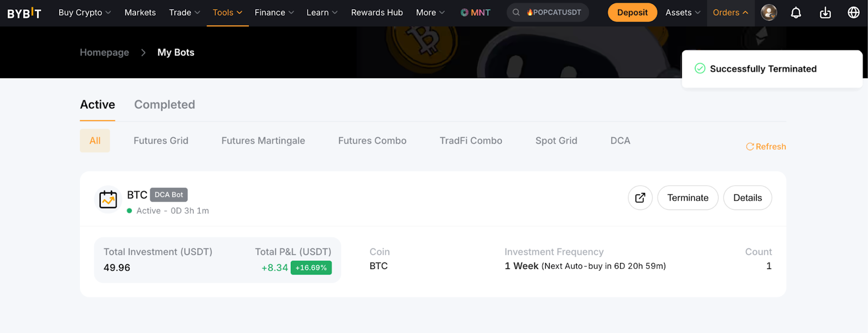Select the Spot Grid filter tab
868x333 pixels.
click(556, 140)
